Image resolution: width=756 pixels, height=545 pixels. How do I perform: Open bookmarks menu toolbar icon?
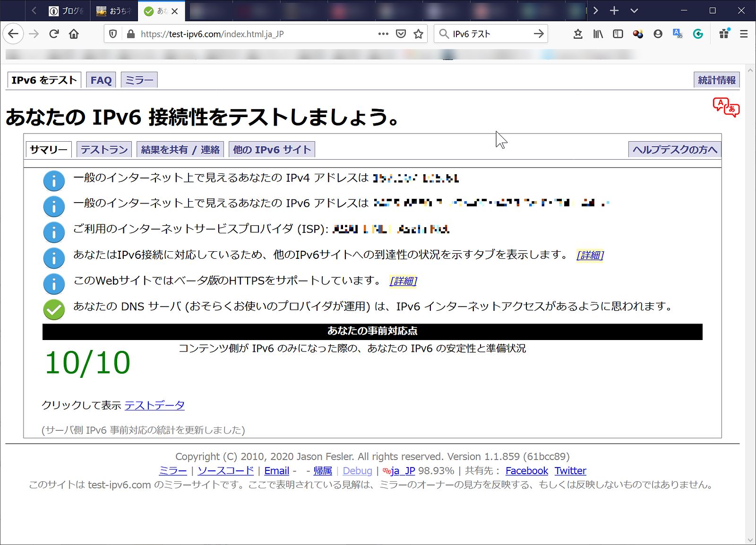pyautogui.click(x=578, y=34)
